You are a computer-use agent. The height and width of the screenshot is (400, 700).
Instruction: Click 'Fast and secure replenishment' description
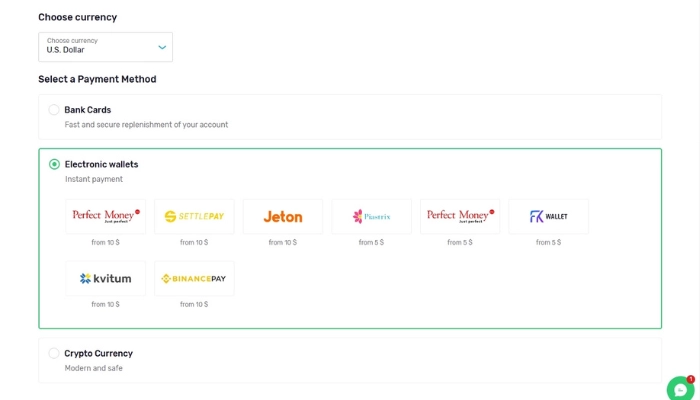tap(146, 125)
